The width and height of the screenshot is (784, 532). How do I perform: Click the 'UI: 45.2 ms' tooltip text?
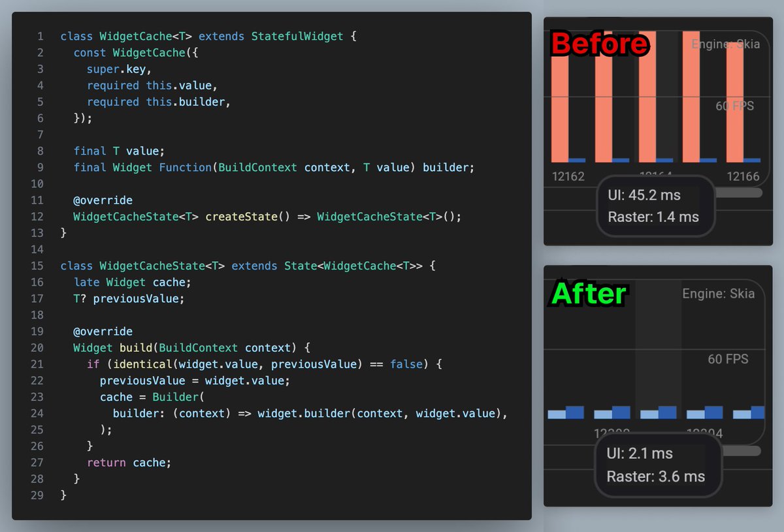pyautogui.click(x=644, y=195)
